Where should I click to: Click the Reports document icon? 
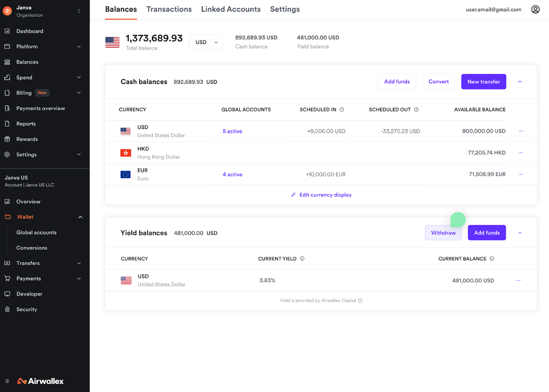pyautogui.click(x=7, y=124)
